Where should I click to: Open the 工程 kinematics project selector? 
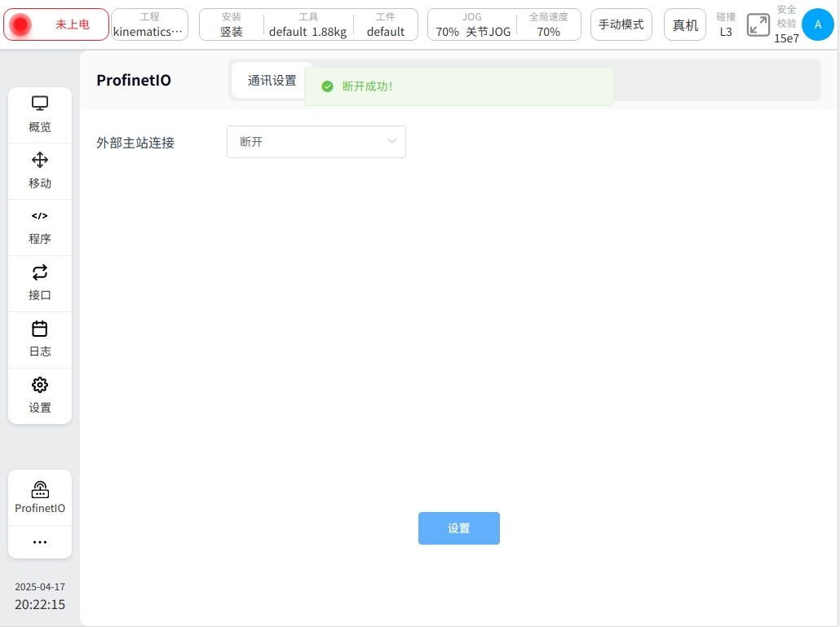[149, 24]
